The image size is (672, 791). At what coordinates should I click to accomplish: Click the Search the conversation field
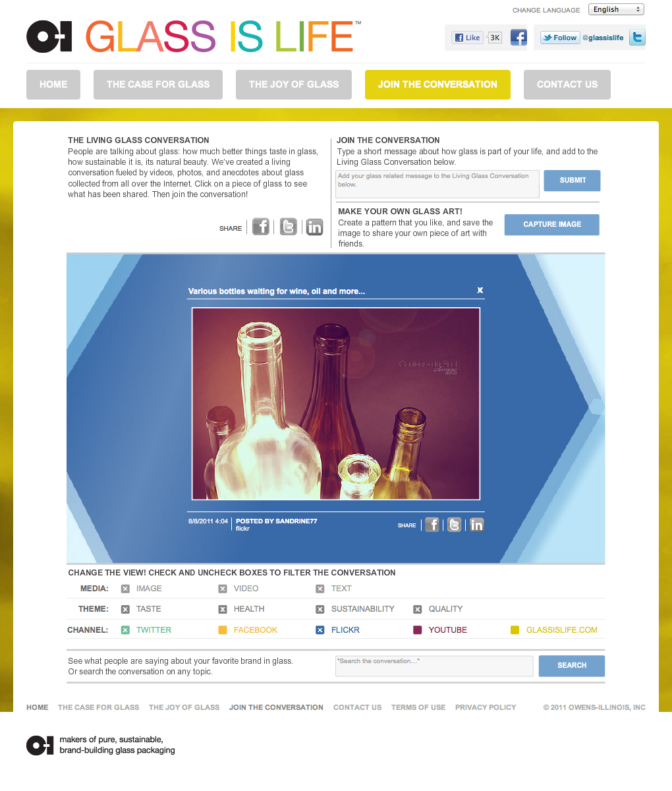(x=434, y=666)
